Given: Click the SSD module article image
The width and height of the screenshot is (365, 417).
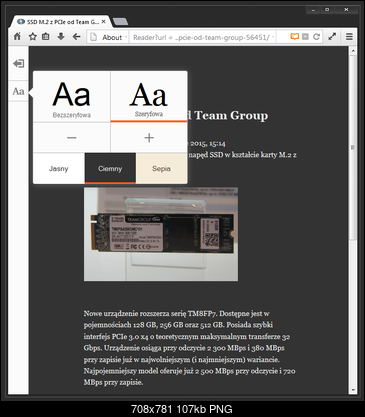Looking at the screenshot, I should [161, 234].
